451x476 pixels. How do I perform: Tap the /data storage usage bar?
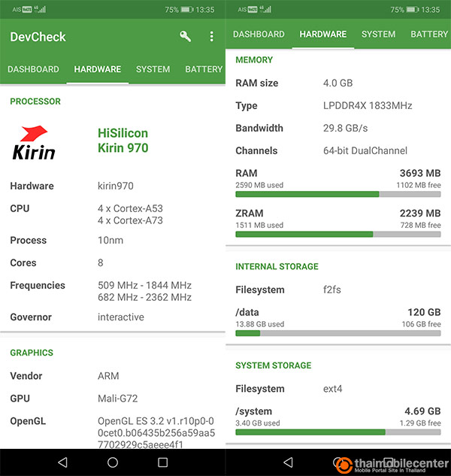338,333
